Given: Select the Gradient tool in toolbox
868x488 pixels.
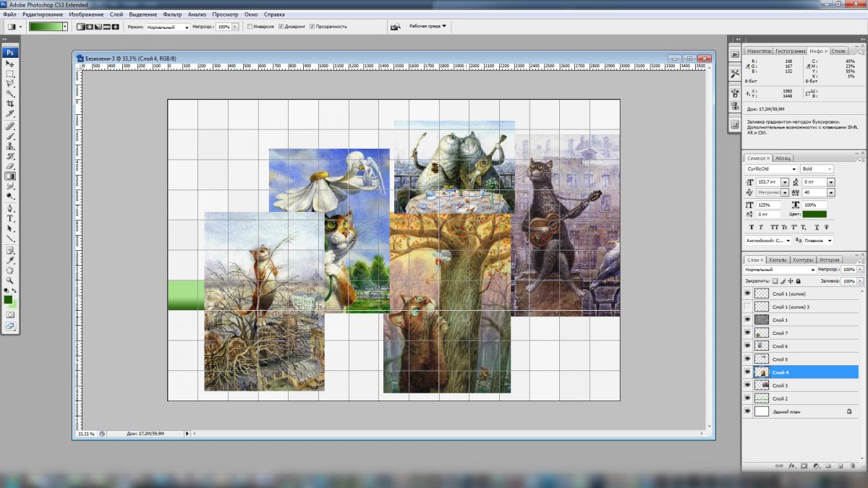Looking at the screenshot, I should coord(10,176).
